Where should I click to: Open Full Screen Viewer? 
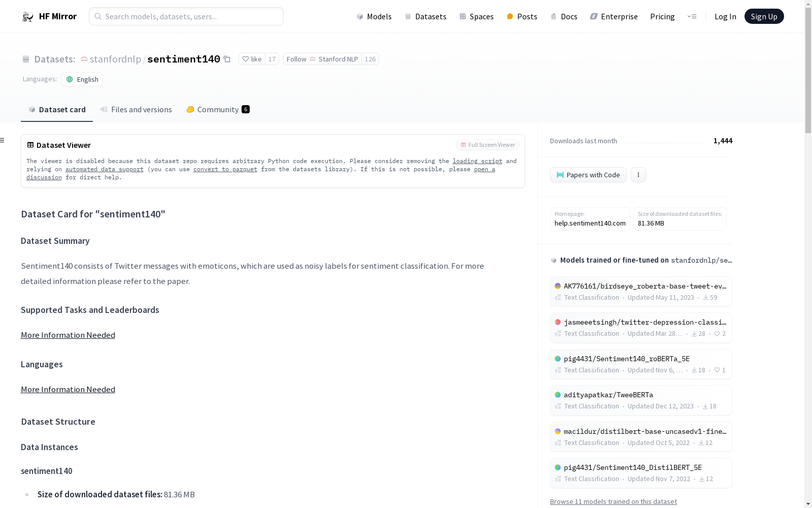pyautogui.click(x=488, y=145)
